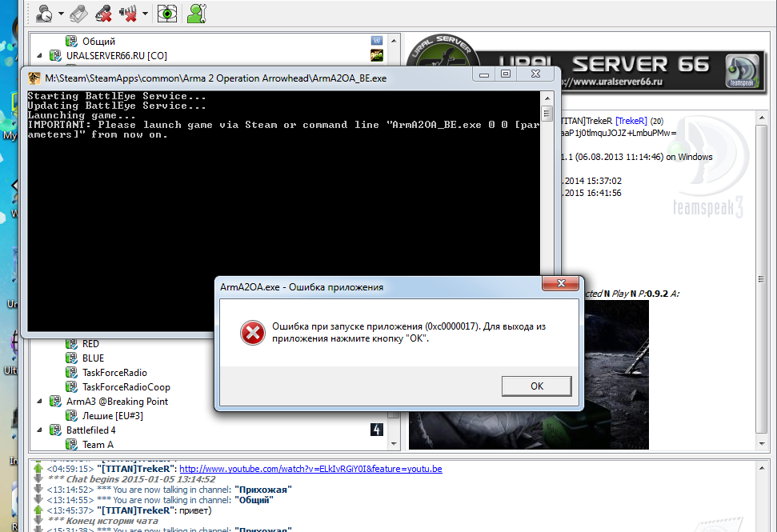Click the greyed-out tag icon in TeamSpeak toolbar
Image resolution: width=777 pixels, height=532 pixels.
click(78, 14)
